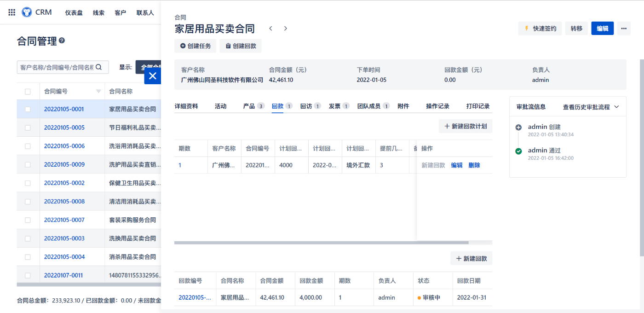The height and width of the screenshot is (313, 644).
Task: Click the CRM monkey logo
Action: click(27, 12)
